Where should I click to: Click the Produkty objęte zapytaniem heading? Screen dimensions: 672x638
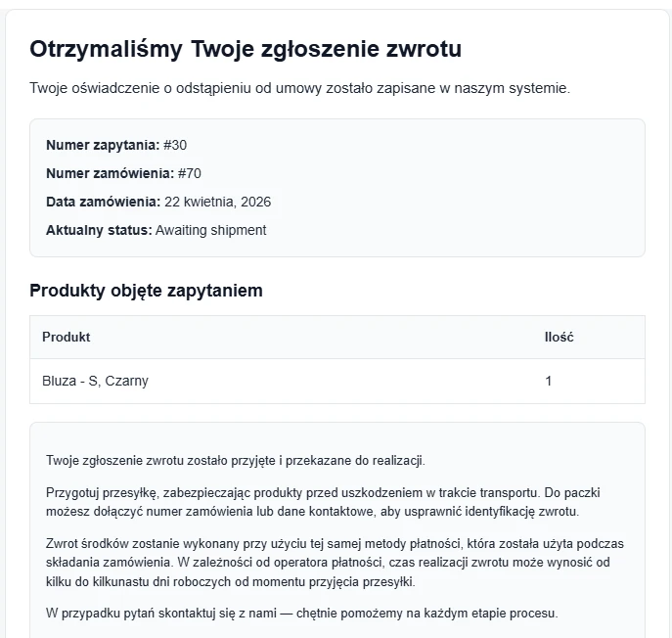[146, 291]
